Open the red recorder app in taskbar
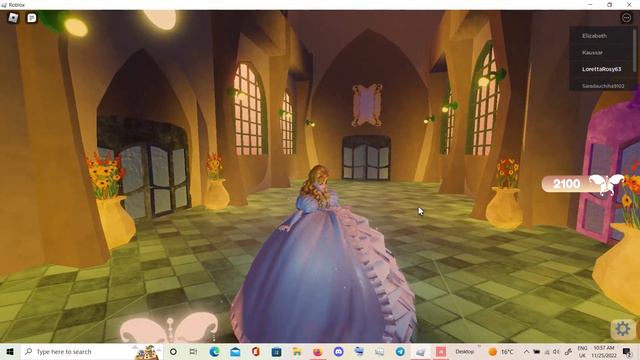Screen dimensions: 640x360 pyautogui.click(x=441, y=351)
